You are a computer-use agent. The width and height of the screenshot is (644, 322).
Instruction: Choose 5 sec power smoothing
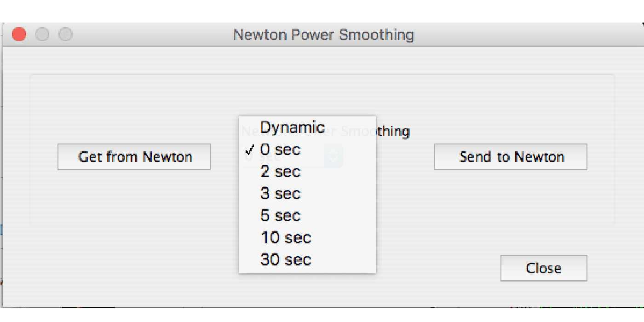(x=280, y=216)
